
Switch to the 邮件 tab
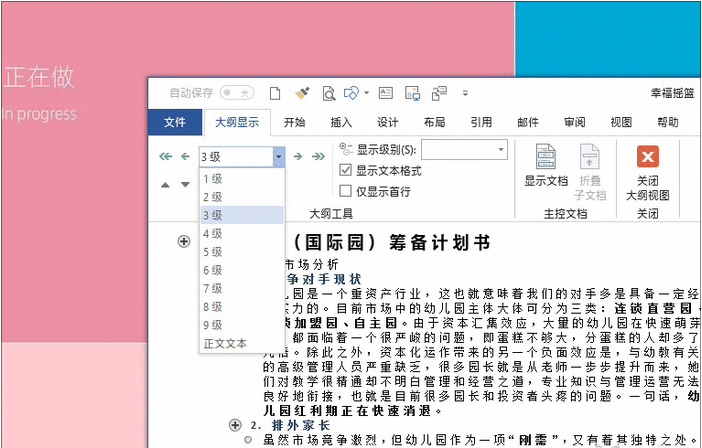528,122
